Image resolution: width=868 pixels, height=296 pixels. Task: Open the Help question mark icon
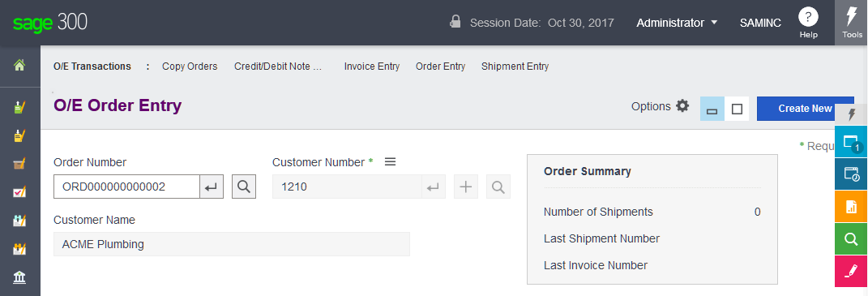point(808,17)
